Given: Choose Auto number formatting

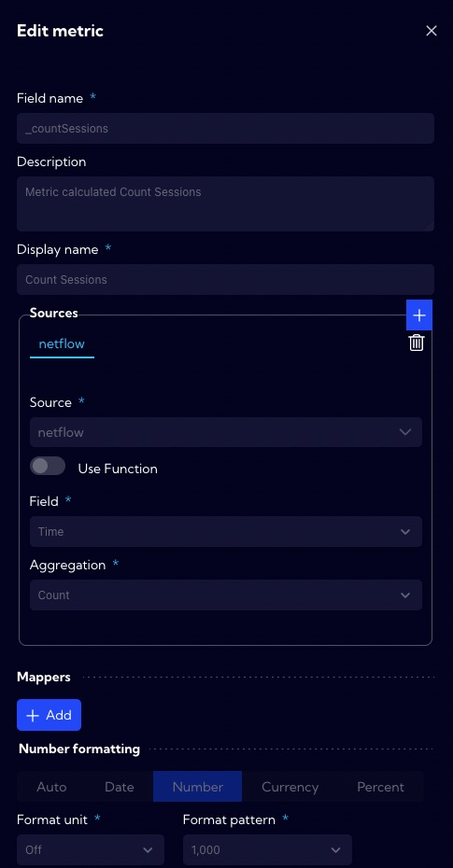Looking at the screenshot, I should click(51, 787).
